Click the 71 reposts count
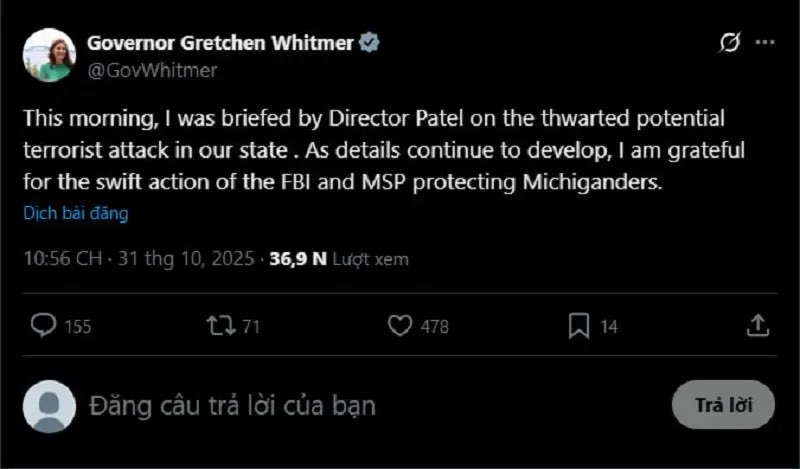 click(251, 326)
